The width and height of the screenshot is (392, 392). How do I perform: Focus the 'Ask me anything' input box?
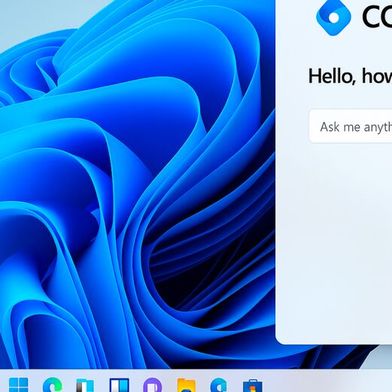pyautogui.click(x=351, y=127)
